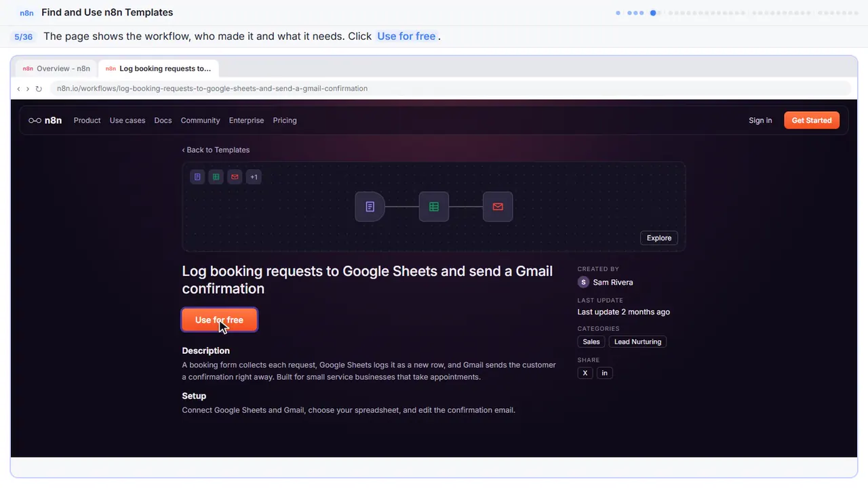Click the small form icon badge in preview corner
868x488 pixels.
pos(197,177)
